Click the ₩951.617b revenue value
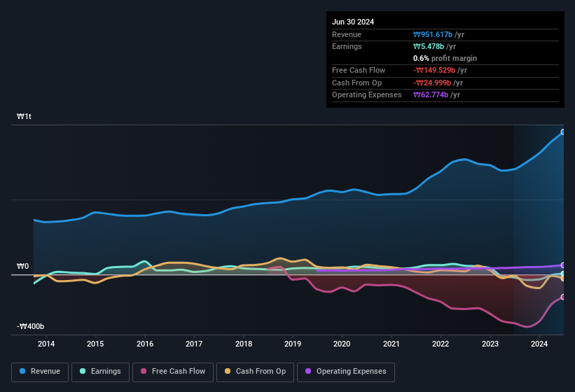Screen dimensions: 575x392 (x=433, y=34)
